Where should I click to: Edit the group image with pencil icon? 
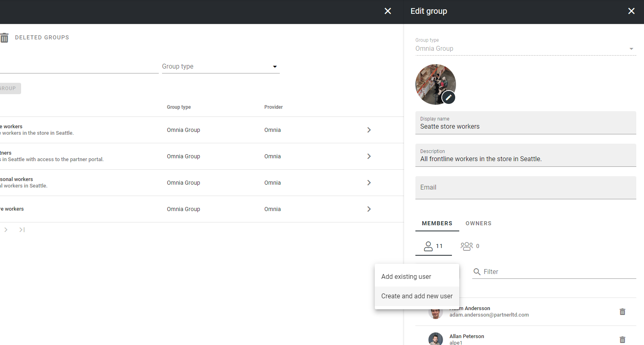448,97
